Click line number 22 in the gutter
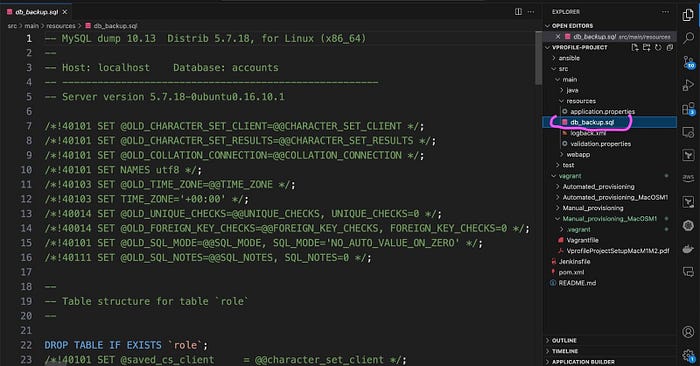The height and width of the screenshot is (366, 700). (26, 345)
